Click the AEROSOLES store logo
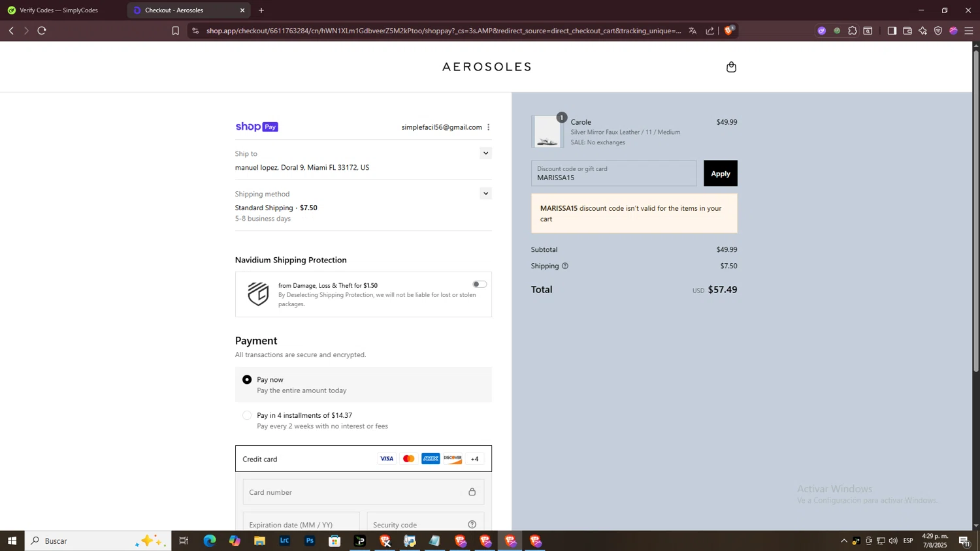Screen dimensions: 980x551 [x=487, y=67]
